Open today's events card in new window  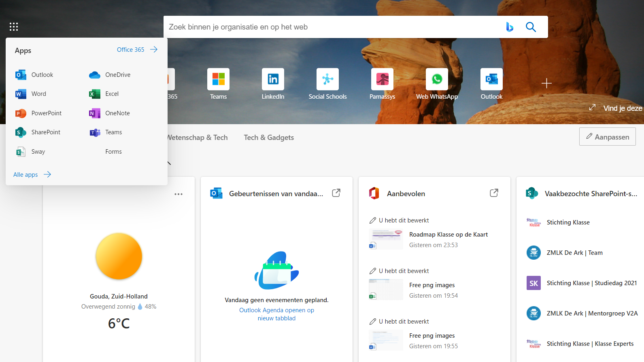click(336, 193)
